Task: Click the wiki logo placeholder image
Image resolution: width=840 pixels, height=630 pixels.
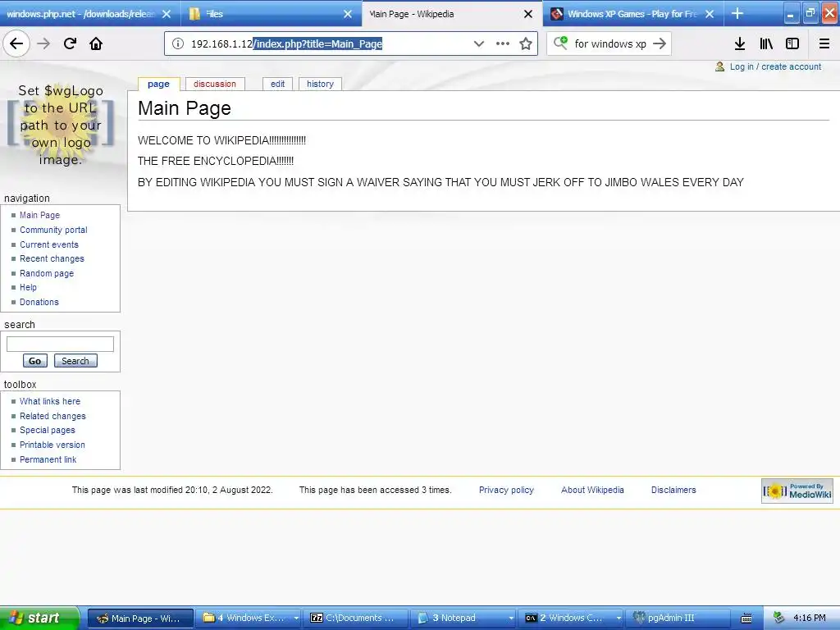Action: (61, 126)
